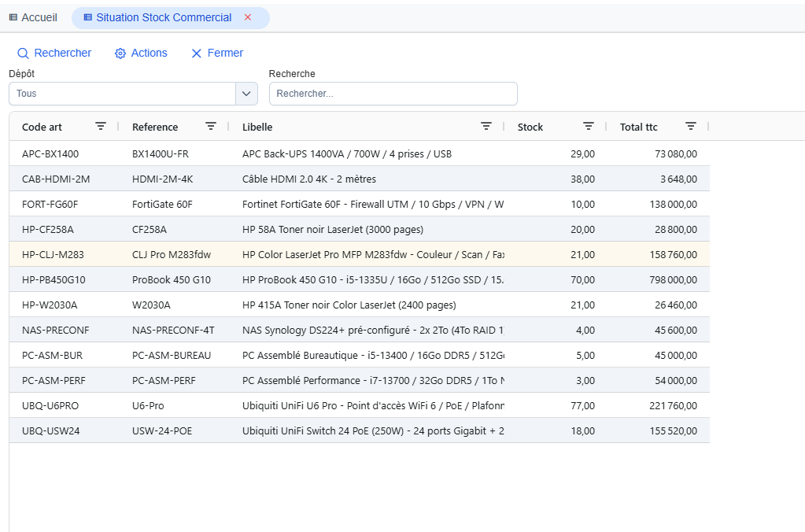Click the Fermer X icon

coord(196,54)
